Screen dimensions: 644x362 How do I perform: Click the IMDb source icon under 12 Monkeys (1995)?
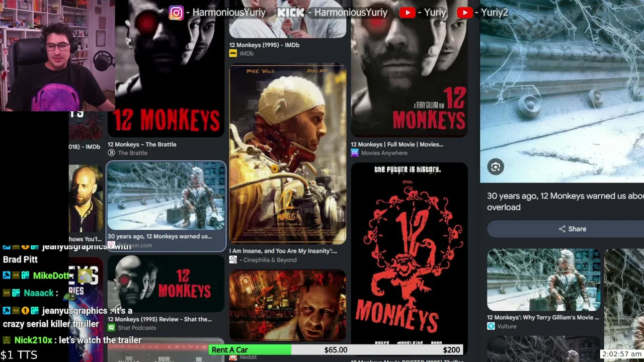coord(233,53)
